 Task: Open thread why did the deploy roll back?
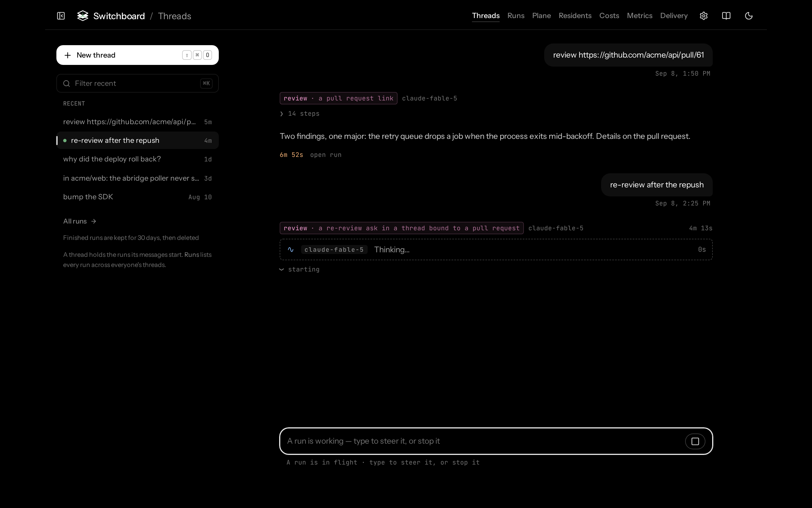point(138,159)
